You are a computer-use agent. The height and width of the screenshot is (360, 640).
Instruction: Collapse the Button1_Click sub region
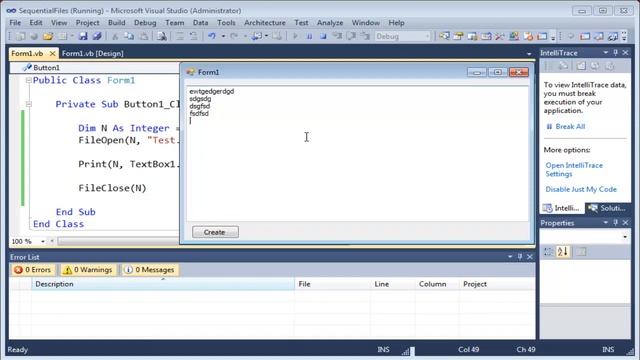[x=29, y=104]
